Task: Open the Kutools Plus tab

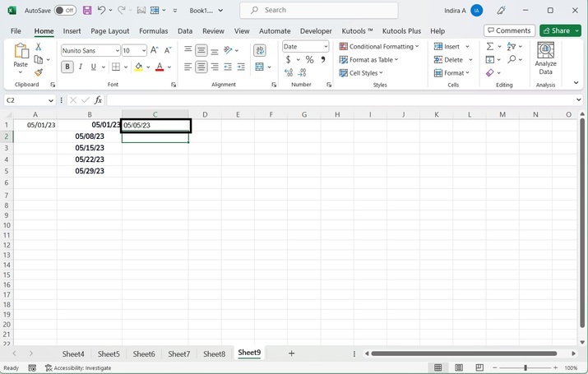Action: click(401, 31)
